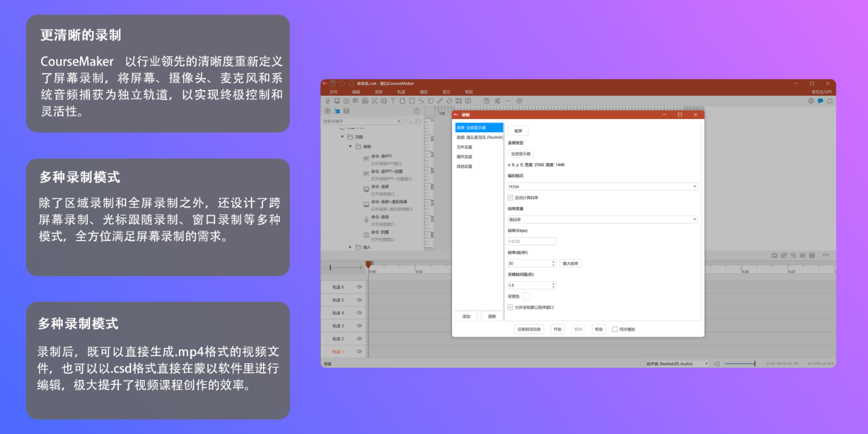Open settings gear at toolbar right
The height and width of the screenshot is (434, 868).
click(811, 101)
